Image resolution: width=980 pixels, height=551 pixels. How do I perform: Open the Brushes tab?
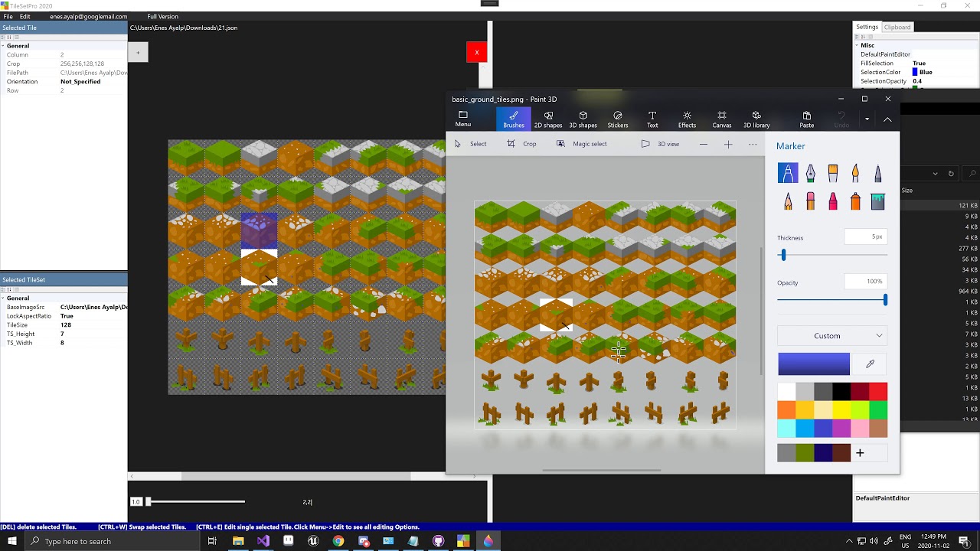[x=514, y=119]
